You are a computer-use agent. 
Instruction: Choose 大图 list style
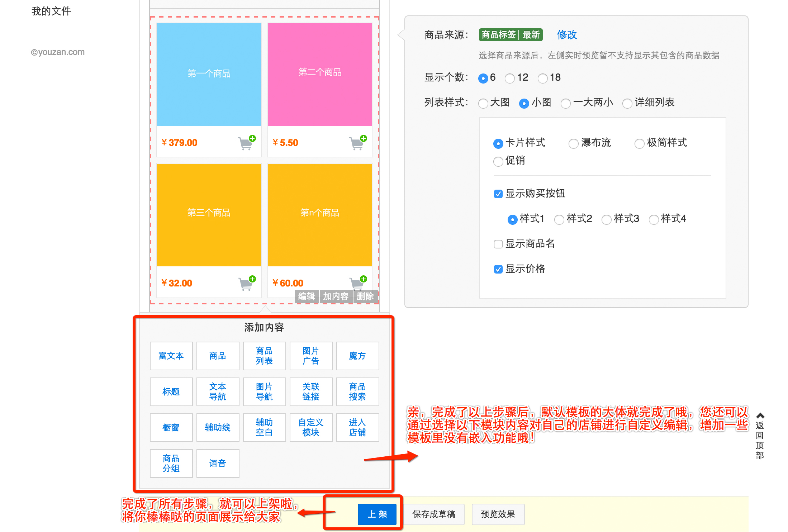pos(483,103)
